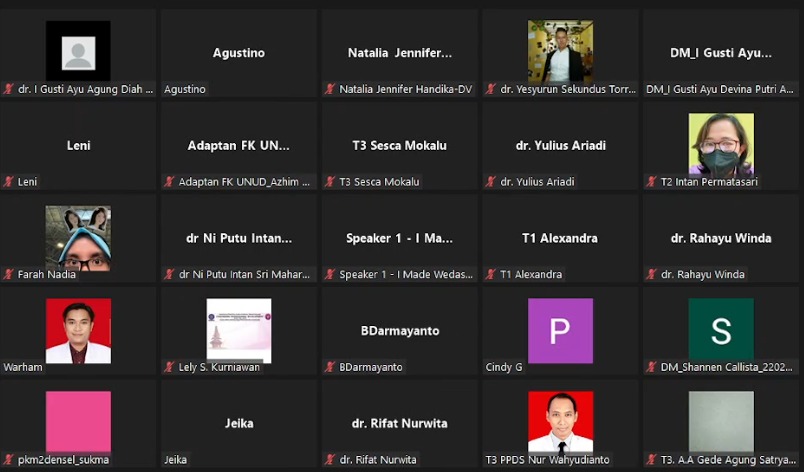The width and height of the screenshot is (804, 472).
Task: Select the Speaker 1 - I Ma... tile
Action: 399,238
